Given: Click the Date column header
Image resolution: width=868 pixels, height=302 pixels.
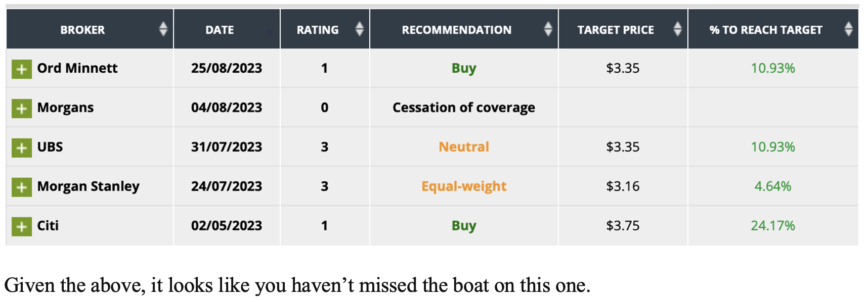Looking at the screenshot, I should [x=220, y=30].
